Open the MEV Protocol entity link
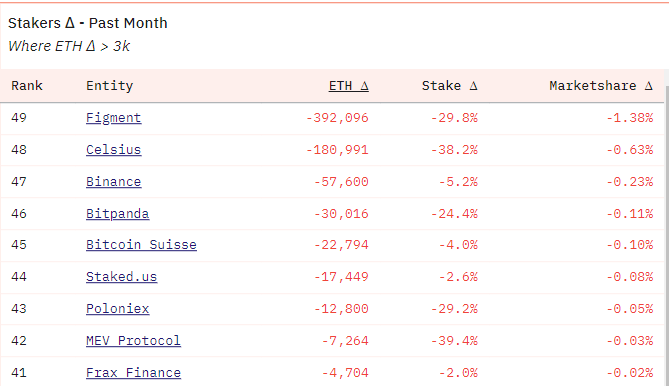This screenshot has width=669, height=386. coord(133,341)
